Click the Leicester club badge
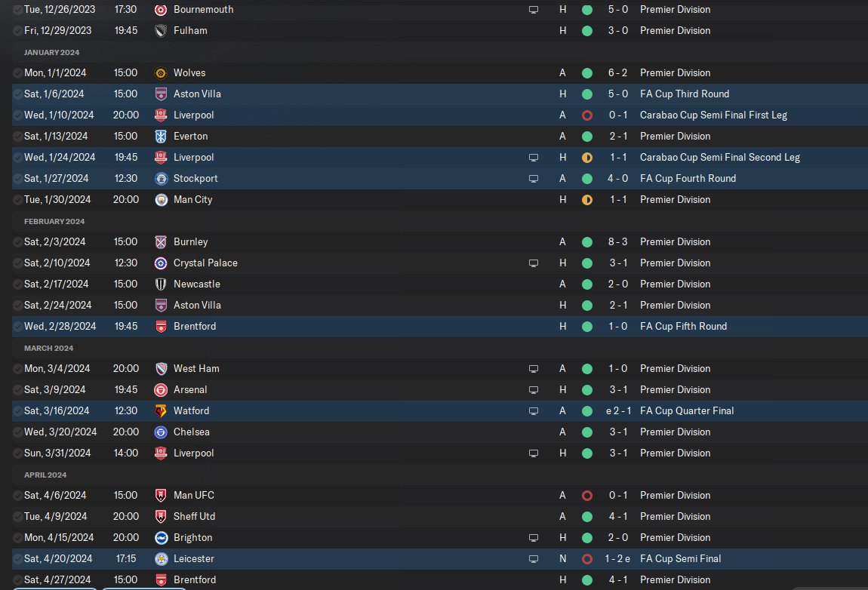Screen dimensions: 868x590 click(x=160, y=559)
